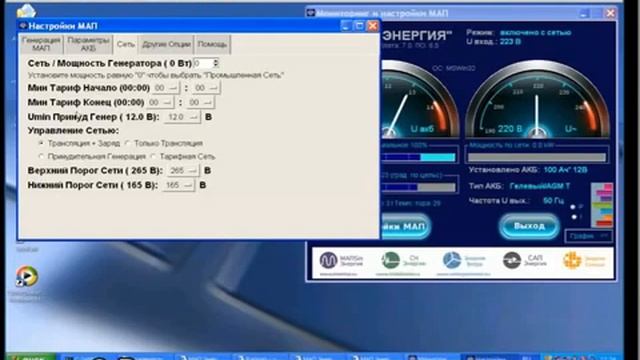Open Windows Media Player desktop shortcut
640x360 pixels.
pos(27,277)
